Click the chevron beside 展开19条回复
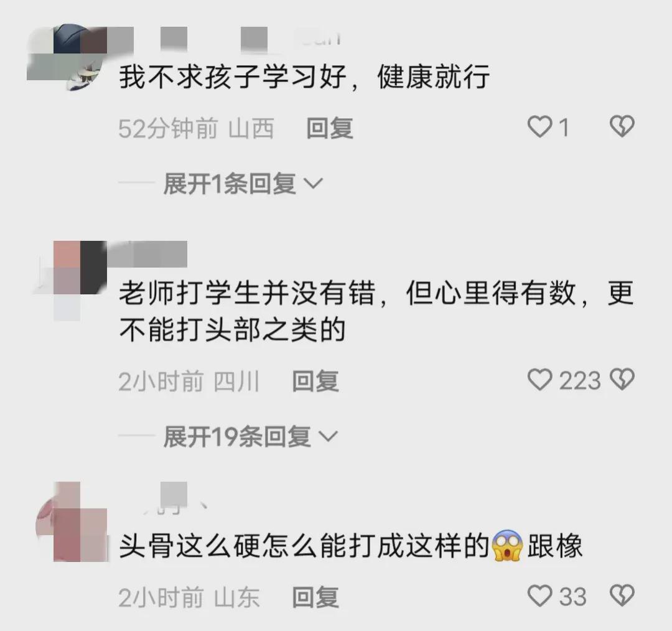Screen dimensions: 672x631 [x=329, y=437]
